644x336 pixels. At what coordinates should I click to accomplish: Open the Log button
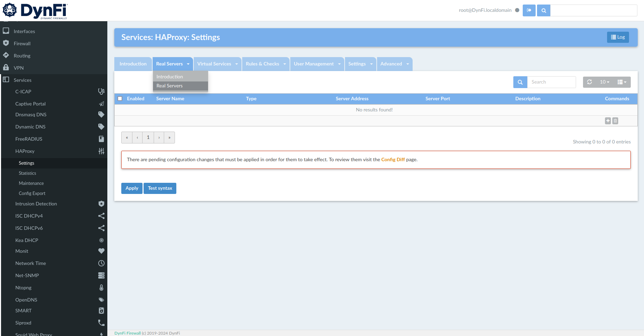pos(618,37)
